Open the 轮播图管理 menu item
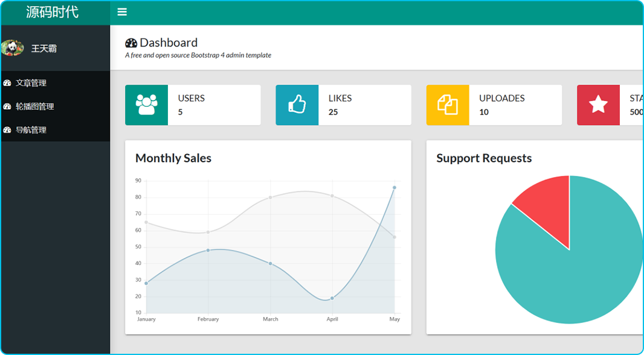This screenshot has height=355, width=644. [x=34, y=107]
